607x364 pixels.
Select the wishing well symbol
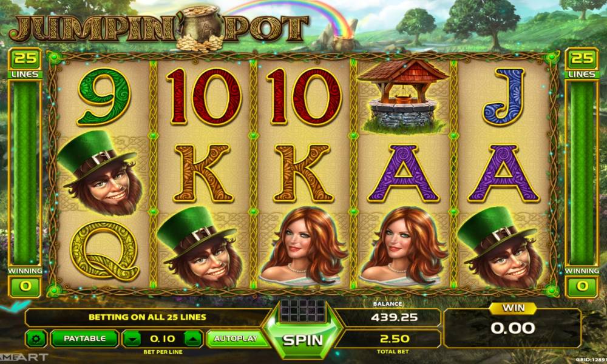[x=402, y=95]
